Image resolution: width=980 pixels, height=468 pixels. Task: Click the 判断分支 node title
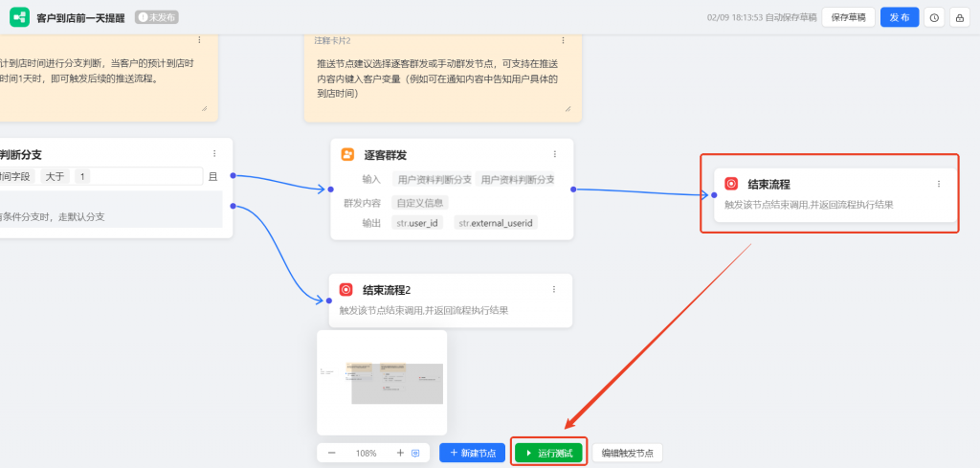[x=21, y=154]
